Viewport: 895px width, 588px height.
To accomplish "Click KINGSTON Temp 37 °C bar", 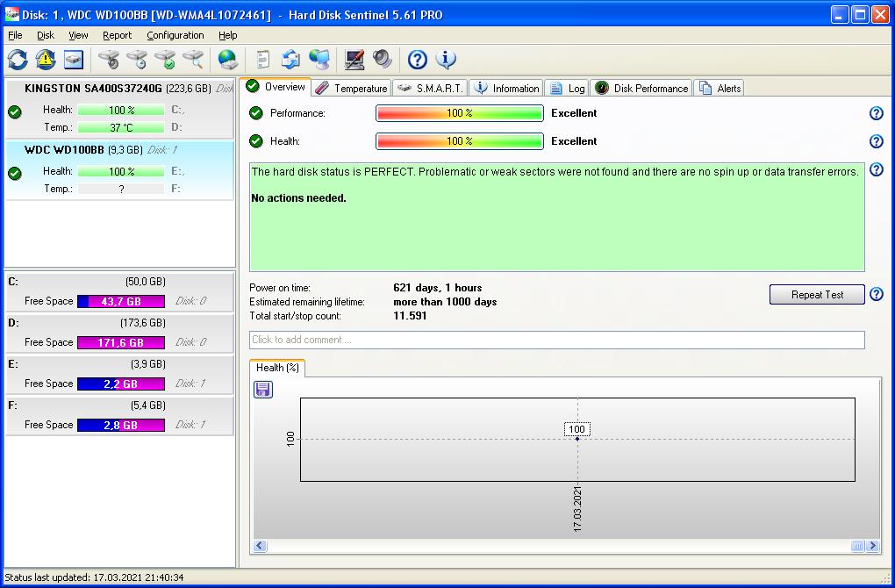I will (121, 127).
